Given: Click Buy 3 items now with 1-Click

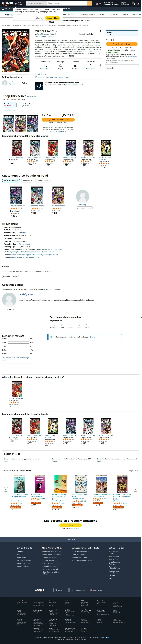Looking at the screenshot, I should pos(58,120).
